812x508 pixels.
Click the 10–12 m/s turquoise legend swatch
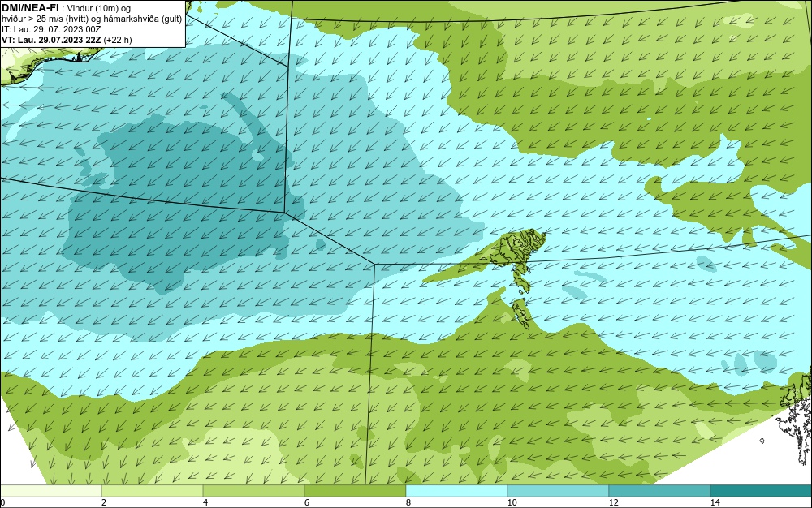tap(559, 491)
